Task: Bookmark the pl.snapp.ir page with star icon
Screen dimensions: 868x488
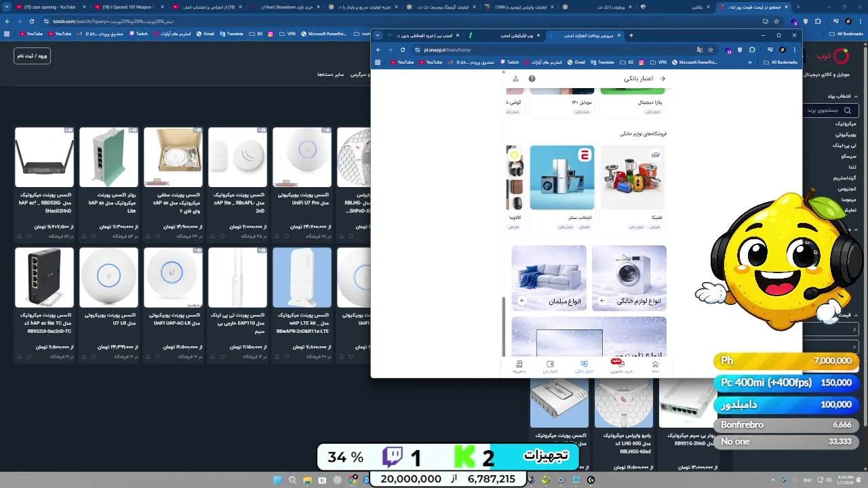Action: click(x=711, y=49)
